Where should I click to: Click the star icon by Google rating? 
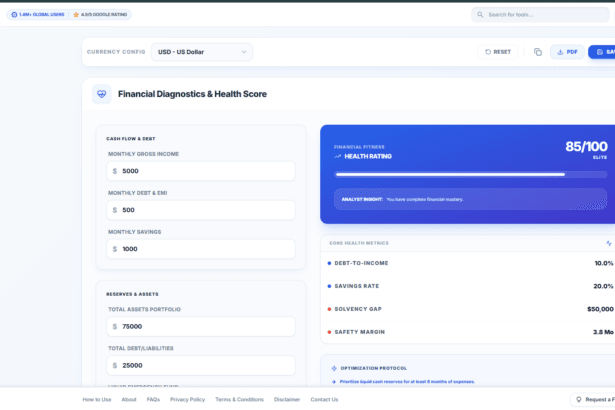click(x=76, y=15)
